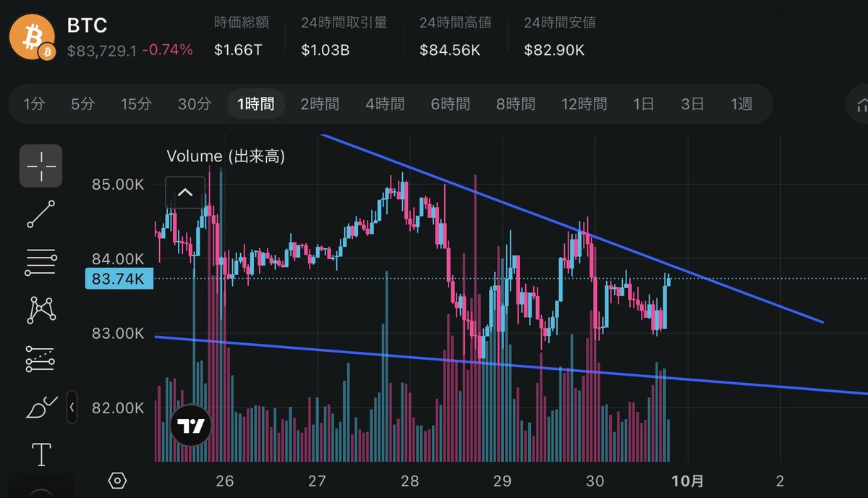This screenshot has height=498, width=868.
Task: Click the 26 date axis label
Action: click(225, 481)
